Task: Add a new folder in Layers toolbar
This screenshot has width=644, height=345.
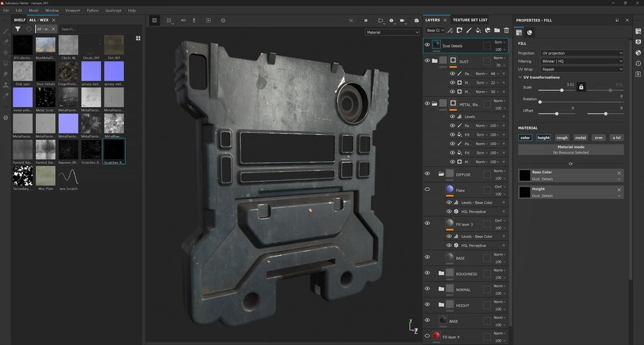Action: click(497, 30)
